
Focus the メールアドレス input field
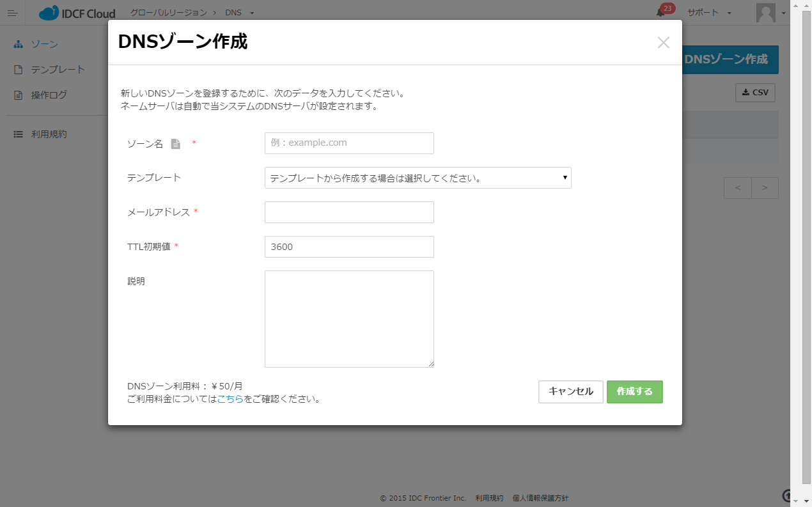click(349, 212)
